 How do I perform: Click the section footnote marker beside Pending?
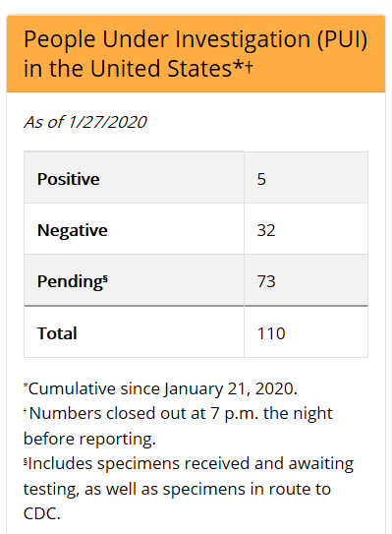tap(105, 279)
